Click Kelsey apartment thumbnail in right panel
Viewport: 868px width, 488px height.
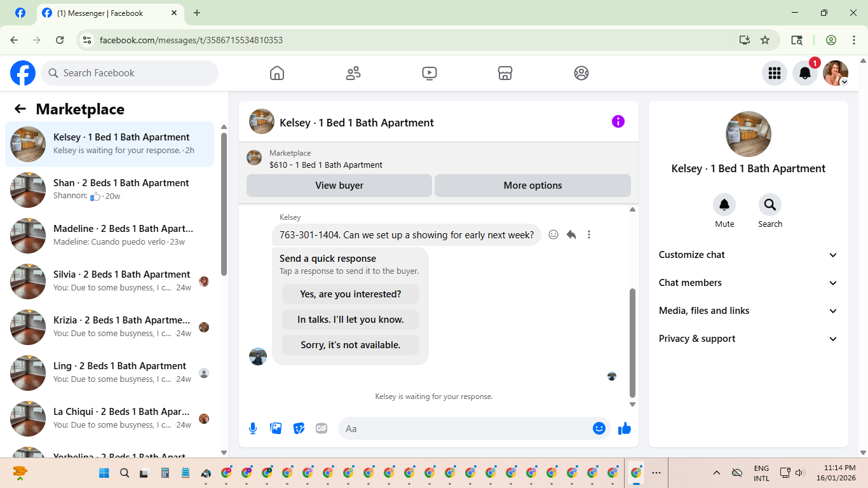[x=749, y=134]
